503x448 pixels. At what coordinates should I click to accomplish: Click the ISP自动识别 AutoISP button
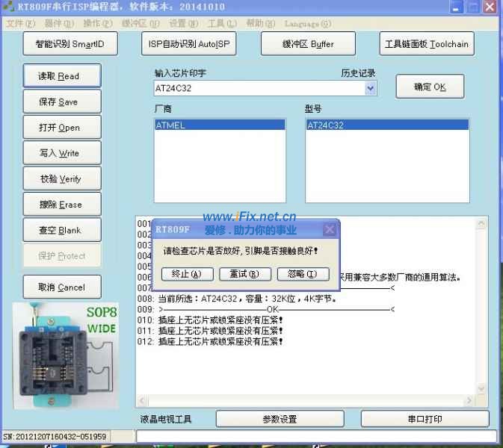[189, 43]
